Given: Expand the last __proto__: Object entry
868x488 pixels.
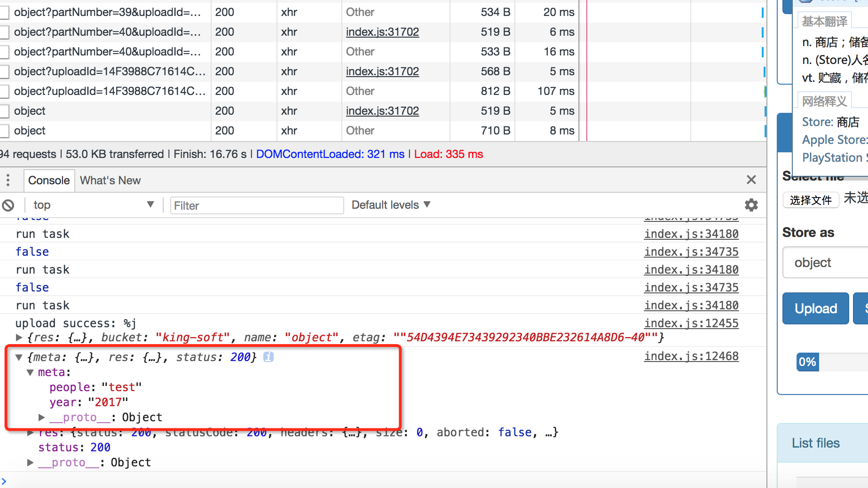Looking at the screenshot, I should (31, 463).
